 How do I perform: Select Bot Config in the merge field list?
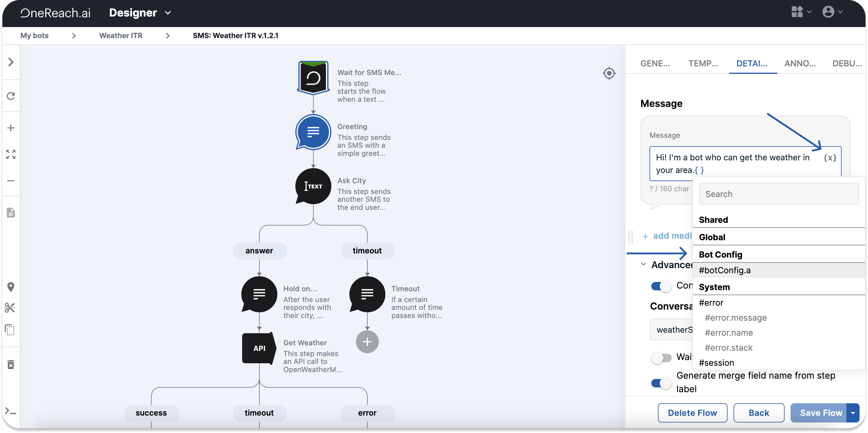coord(720,254)
